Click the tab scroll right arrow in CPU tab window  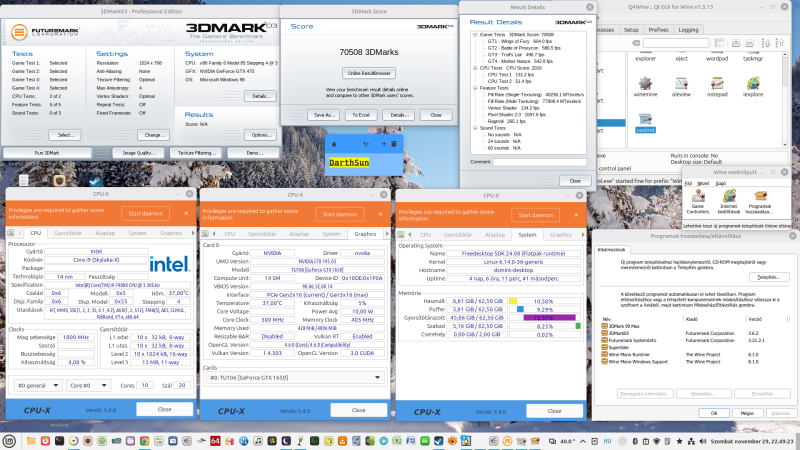(x=193, y=233)
